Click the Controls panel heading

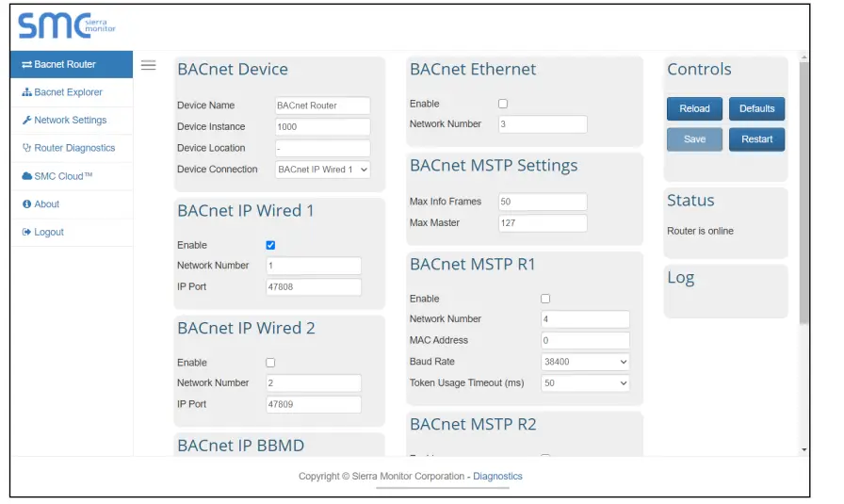tap(699, 70)
